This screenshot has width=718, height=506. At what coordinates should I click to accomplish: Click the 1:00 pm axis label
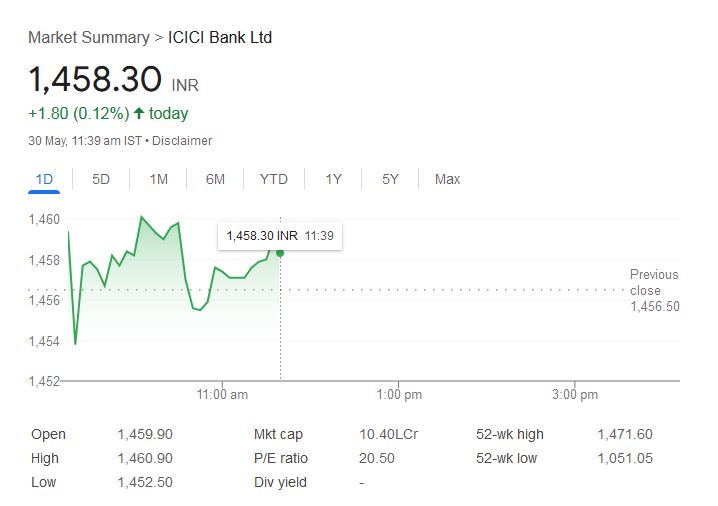[399, 395]
